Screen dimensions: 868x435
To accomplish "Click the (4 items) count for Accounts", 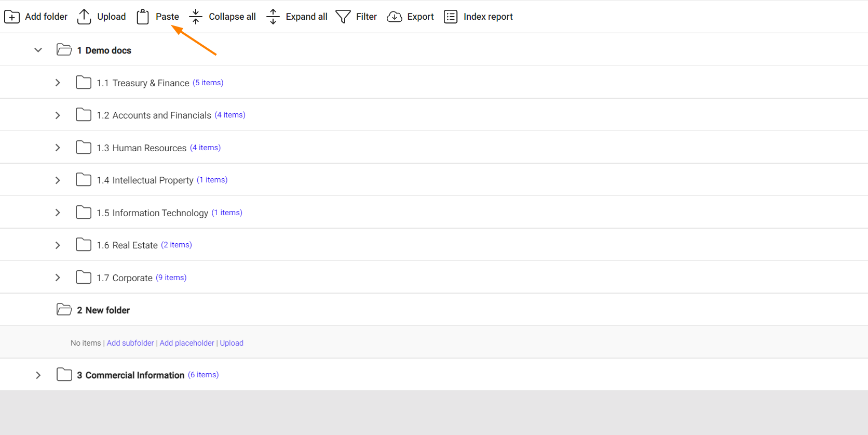I will [x=230, y=115].
